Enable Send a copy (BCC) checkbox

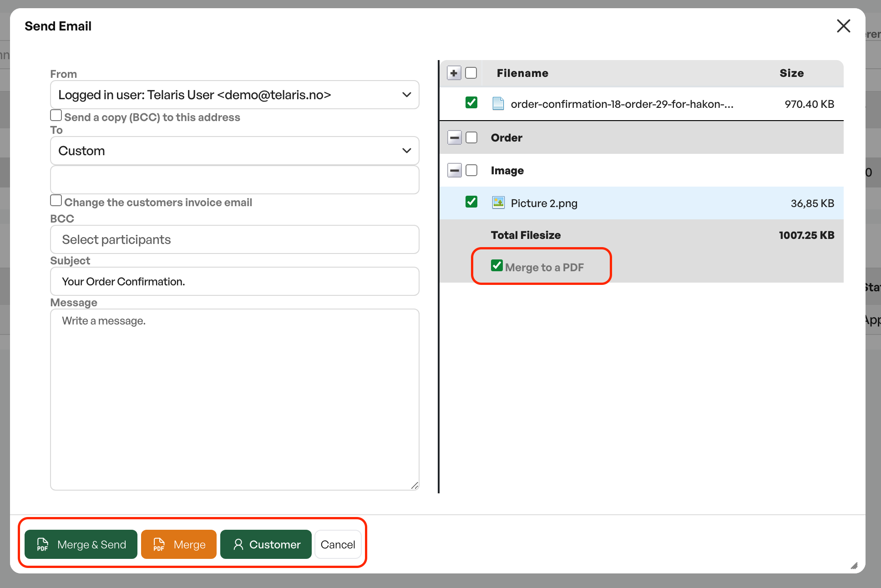coord(56,116)
